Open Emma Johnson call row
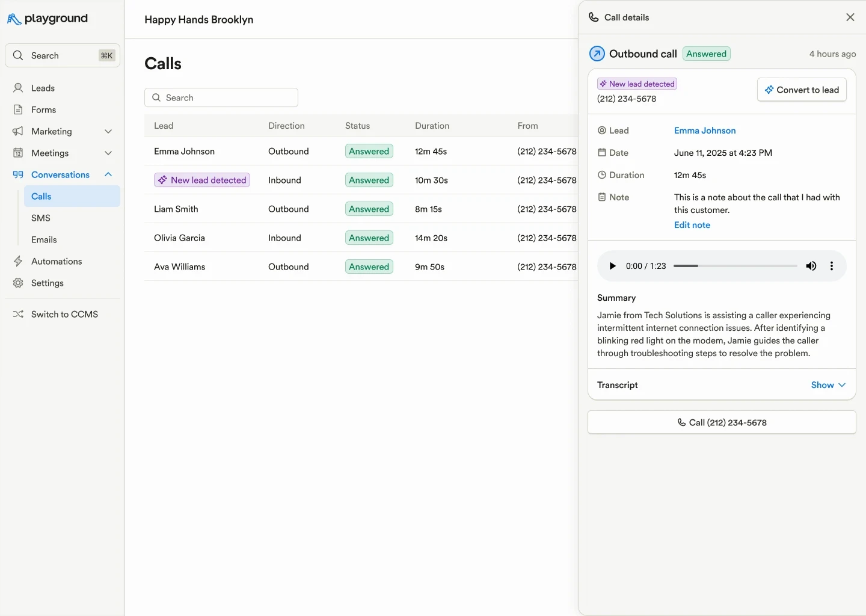866x616 pixels. (361, 151)
